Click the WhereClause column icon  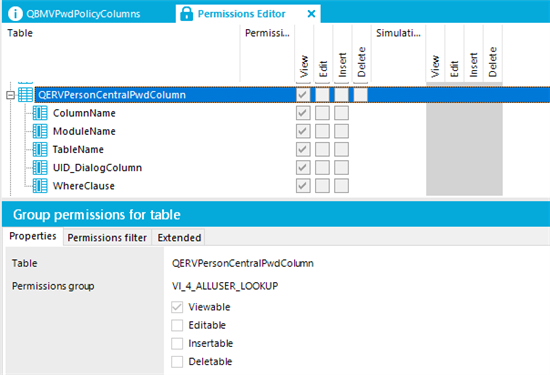[x=40, y=186]
